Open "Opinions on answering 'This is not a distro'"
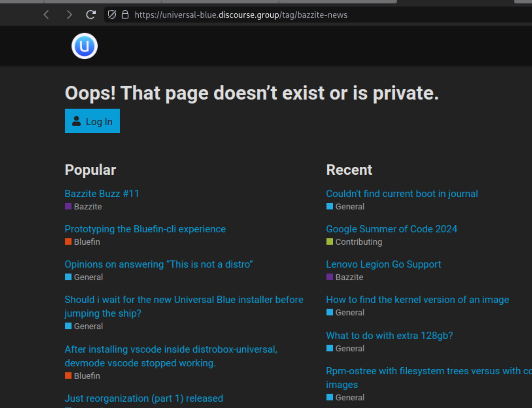532x408 pixels. [x=159, y=264]
